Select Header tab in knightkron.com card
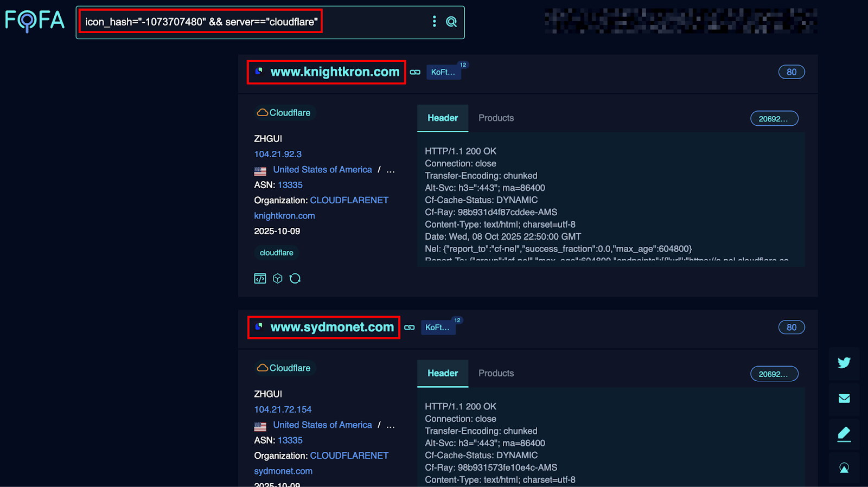 click(443, 118)
